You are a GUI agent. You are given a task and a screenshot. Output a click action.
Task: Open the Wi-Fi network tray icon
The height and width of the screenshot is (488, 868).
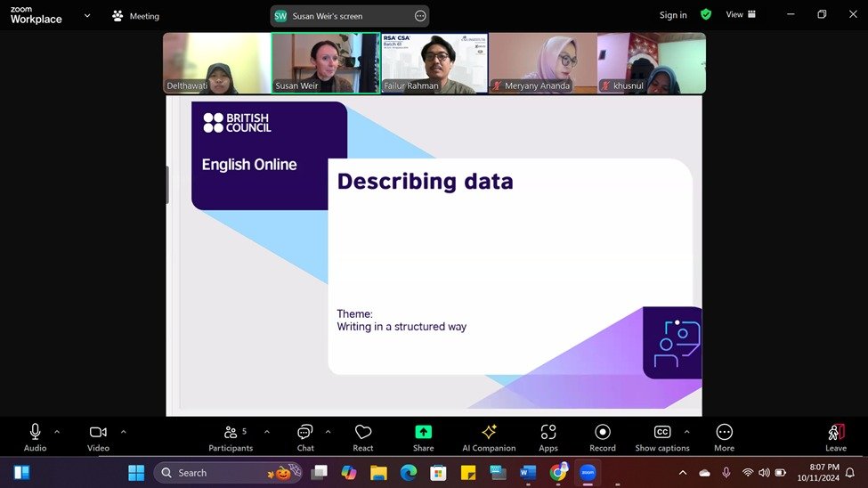tap(747, 473)
